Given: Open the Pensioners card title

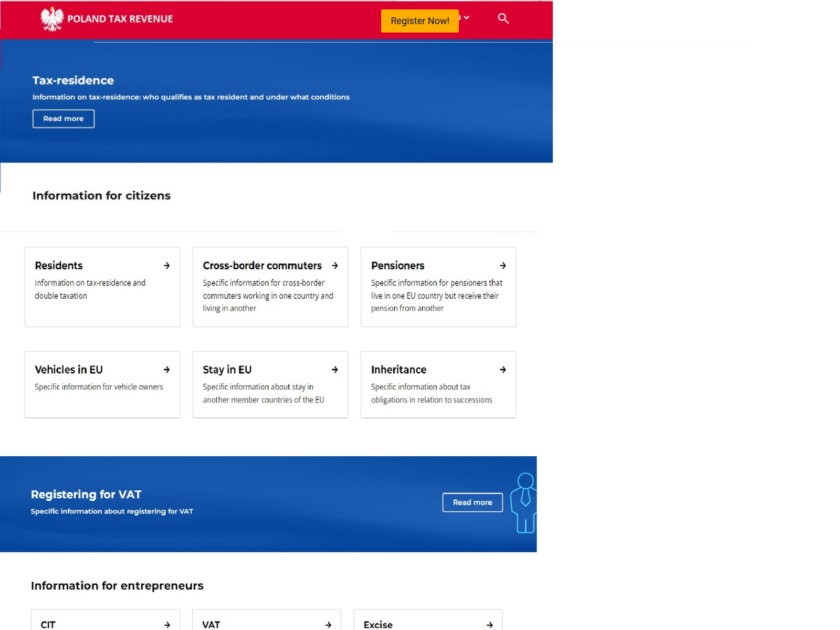Looking at the screenshot, I should pyautogui.click(x=397, y=266).
